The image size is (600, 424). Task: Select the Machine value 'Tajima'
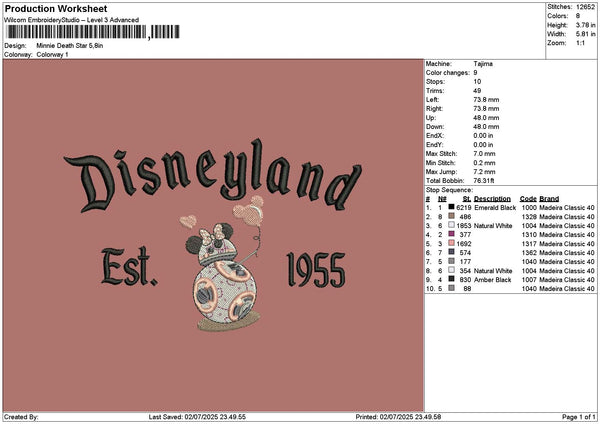(x=483, y=64)
